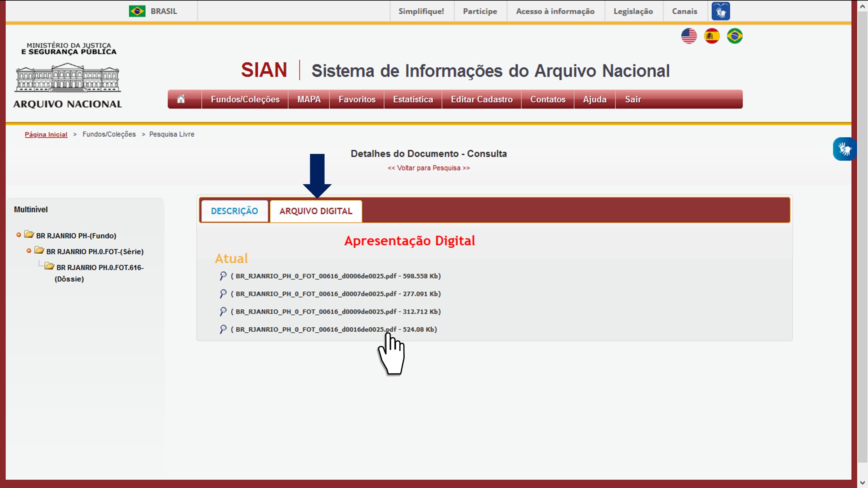Open the d0016de0025.pdf using its magnifier icon
Screen dimensions: 868x488
coord(223,329)
